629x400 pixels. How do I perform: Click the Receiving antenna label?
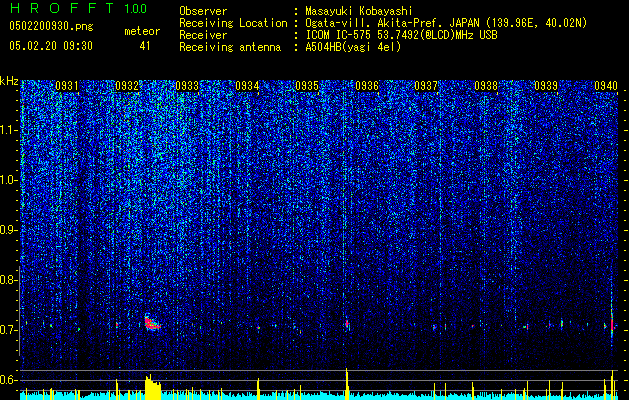[x=230, y=47]
